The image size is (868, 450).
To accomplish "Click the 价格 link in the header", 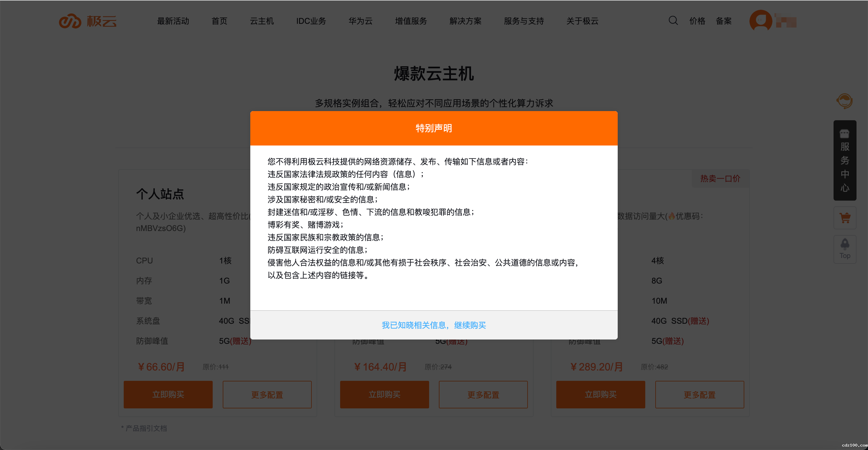I will pyautogui.click(x=697, y=21).
